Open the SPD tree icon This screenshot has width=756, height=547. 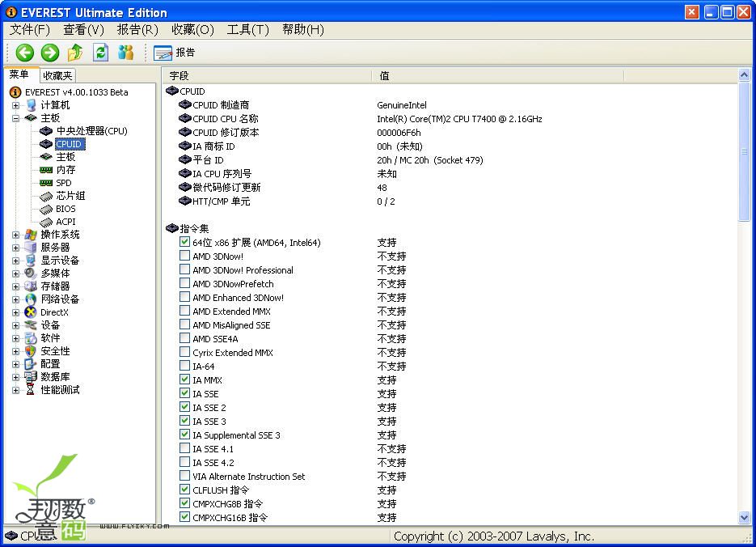(46, 183)
